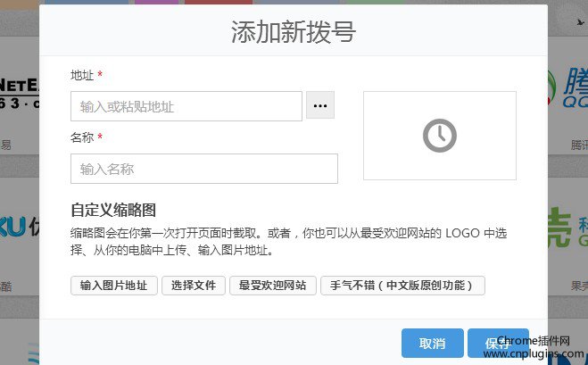The width and height of the screenshot is (588, 365).
Task: Save the new dial with 保存
Action: [497, 344]
